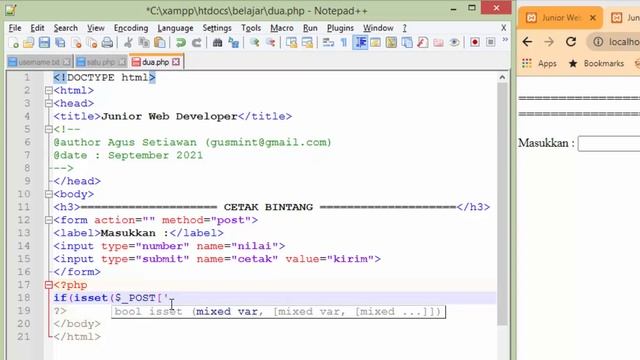640x360 pixels.
Task: Switch to the satu.php tab
Action: (x=101, y=62)
